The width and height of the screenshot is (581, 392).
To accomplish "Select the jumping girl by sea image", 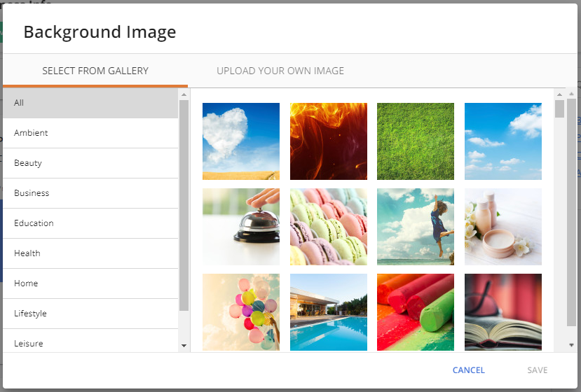I will click(x=416, y=227).
